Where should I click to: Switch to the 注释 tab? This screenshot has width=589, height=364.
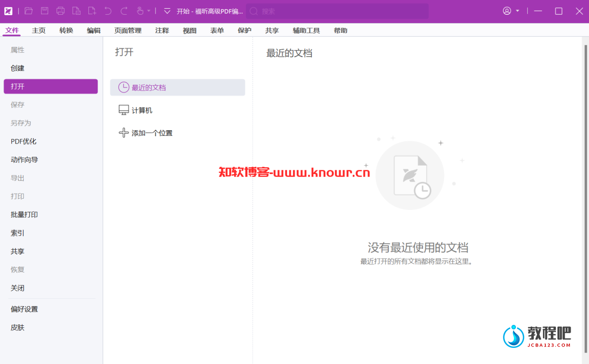(162, 30)
